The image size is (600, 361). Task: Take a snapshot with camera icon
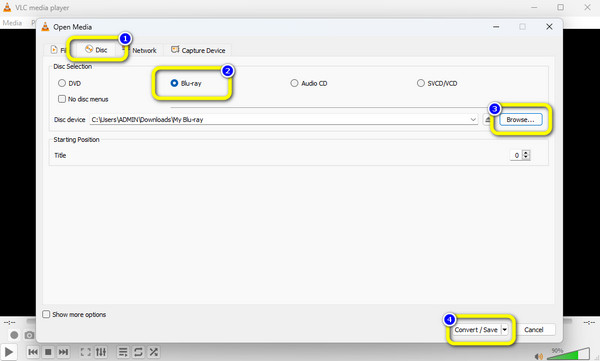(x=29, y=335)
